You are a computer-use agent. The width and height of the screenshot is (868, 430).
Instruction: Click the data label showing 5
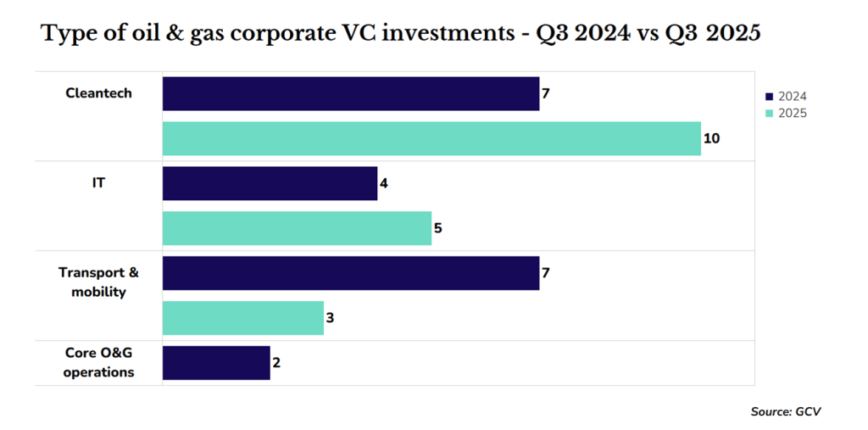click(438, 228)
